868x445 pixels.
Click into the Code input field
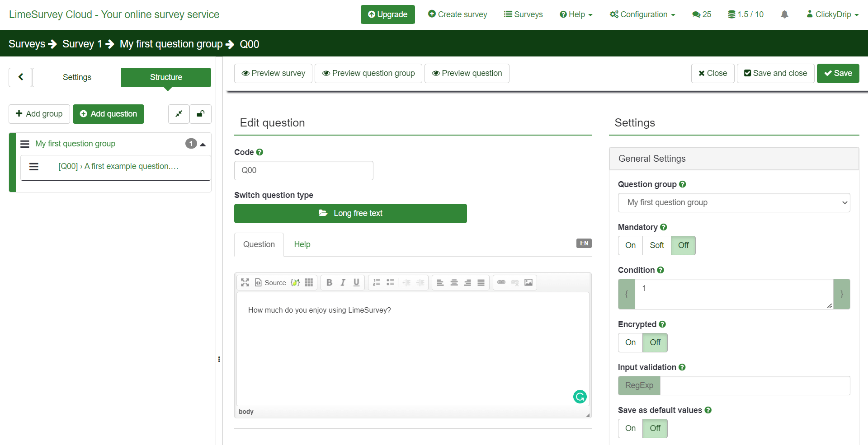point(303,170)
